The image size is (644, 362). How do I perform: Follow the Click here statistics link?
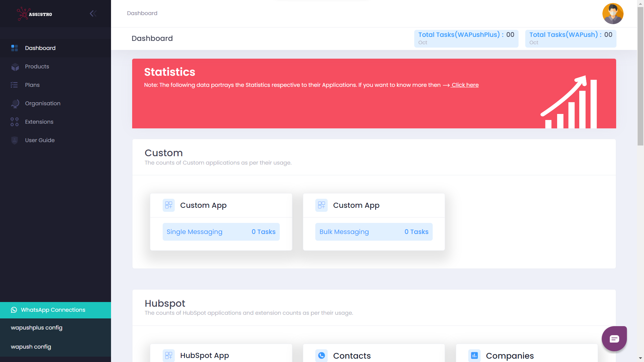point(465,85)
